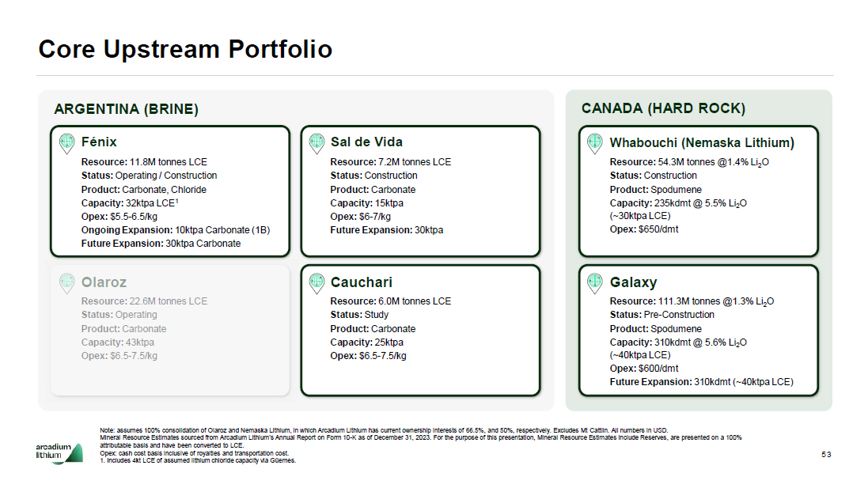
Task: Click the Cauchari card title
Action: click(362, 282)
